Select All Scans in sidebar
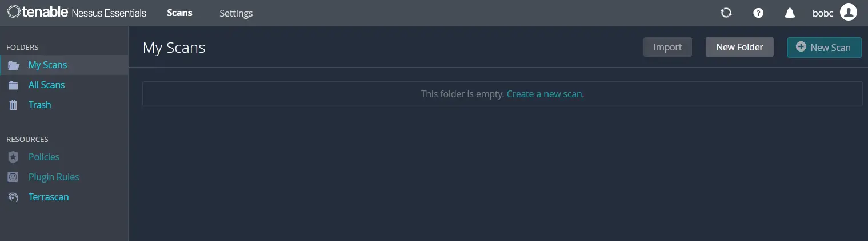 coord(46,85)
